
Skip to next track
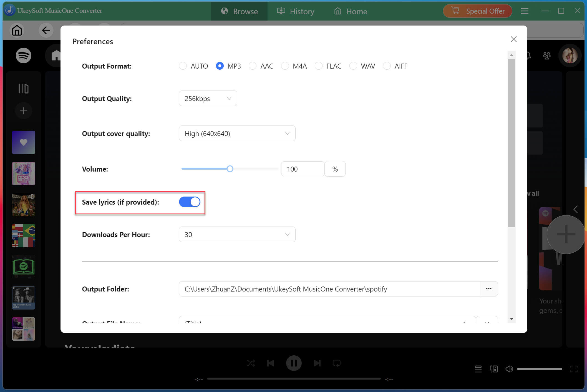317,363
